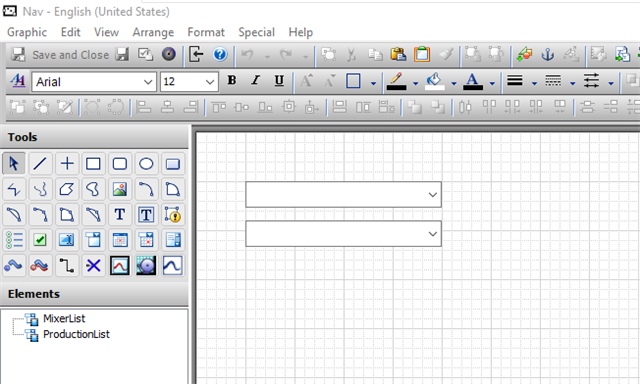Pick the H/V Line plus-shaped tool
The image size is (640, 384).
tap(67, 164)
